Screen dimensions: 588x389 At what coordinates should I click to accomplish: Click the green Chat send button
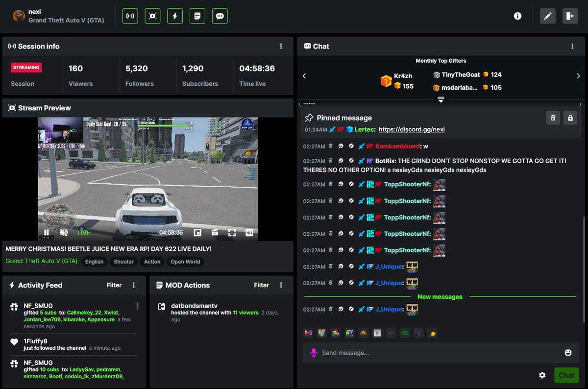[566, 375]
